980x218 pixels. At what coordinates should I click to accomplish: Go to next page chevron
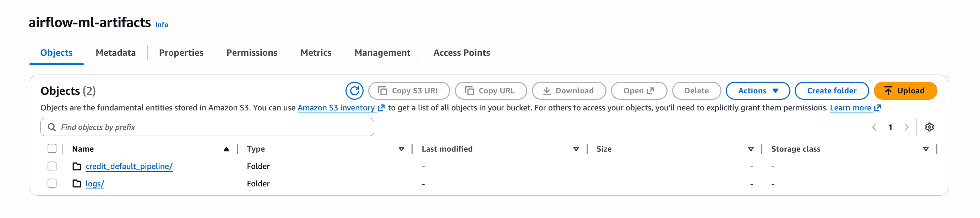click(x=906, y=127)
